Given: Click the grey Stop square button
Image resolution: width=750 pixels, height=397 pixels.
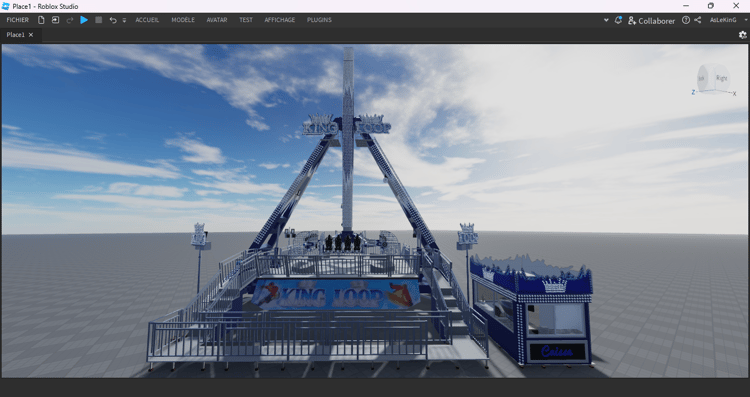Looking at the screenshot, I should tap(99, 20).
